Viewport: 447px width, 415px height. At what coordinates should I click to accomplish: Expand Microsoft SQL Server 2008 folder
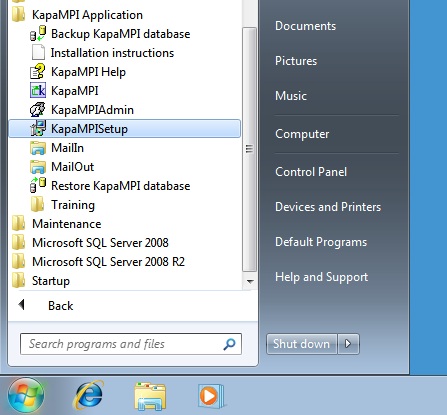[100, 243]
